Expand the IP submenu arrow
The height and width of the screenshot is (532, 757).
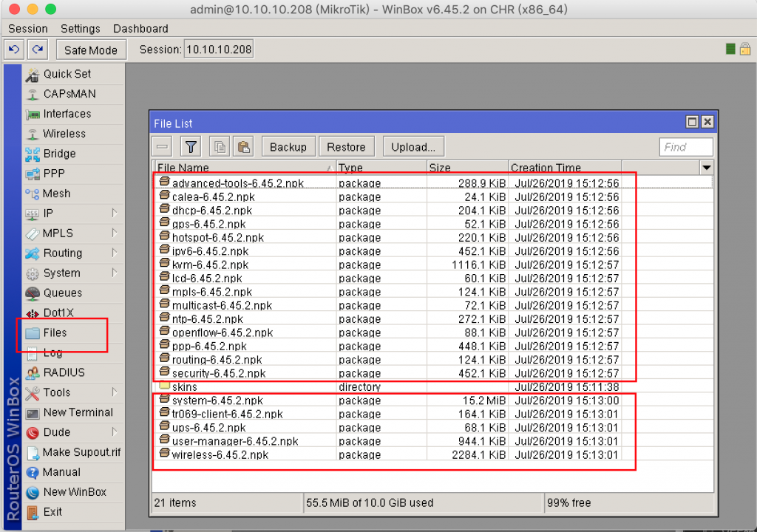point(115,213)
